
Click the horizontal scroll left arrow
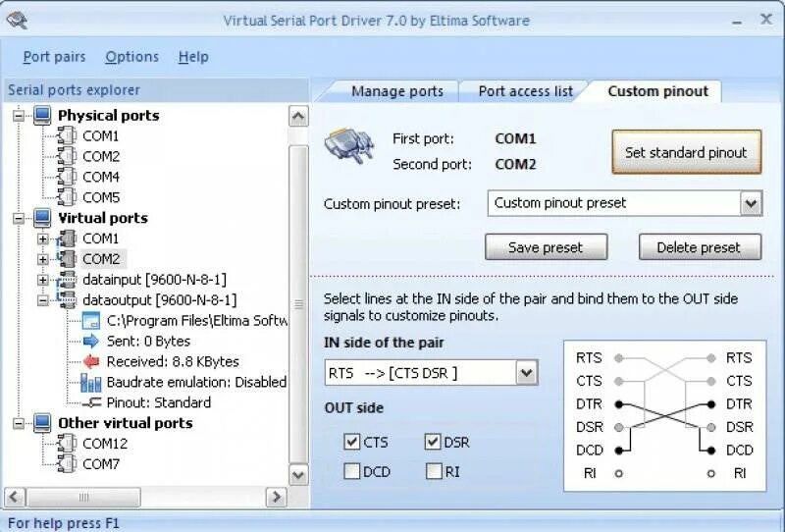pos(14,497)
